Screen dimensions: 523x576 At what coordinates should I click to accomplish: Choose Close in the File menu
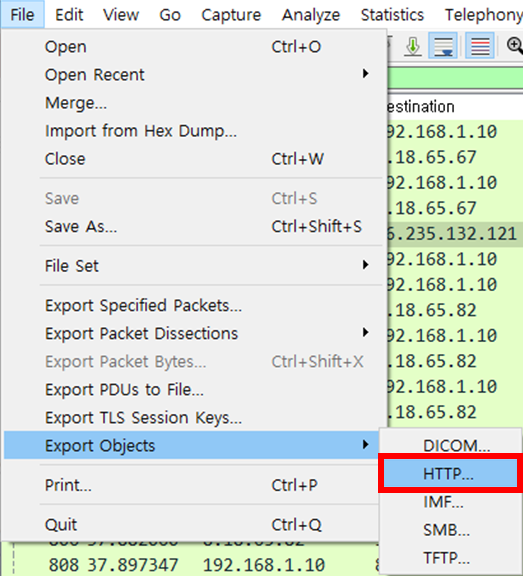193,159
